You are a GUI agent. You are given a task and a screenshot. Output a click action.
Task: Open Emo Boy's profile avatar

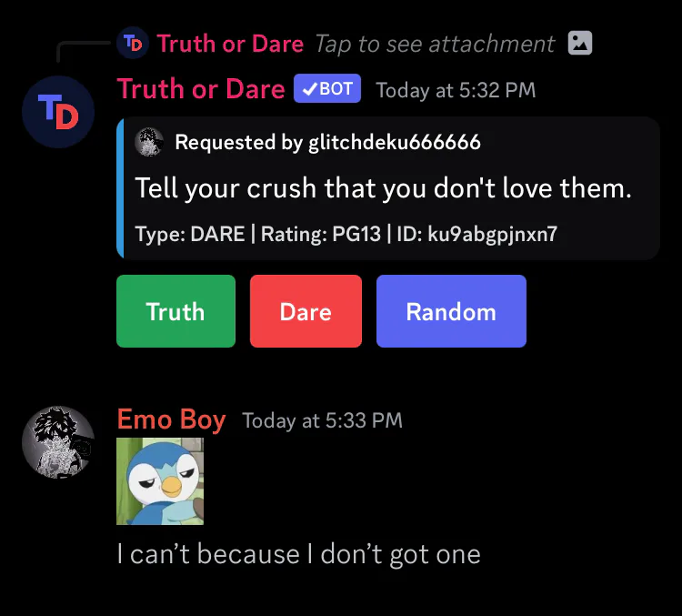(58, 442)
